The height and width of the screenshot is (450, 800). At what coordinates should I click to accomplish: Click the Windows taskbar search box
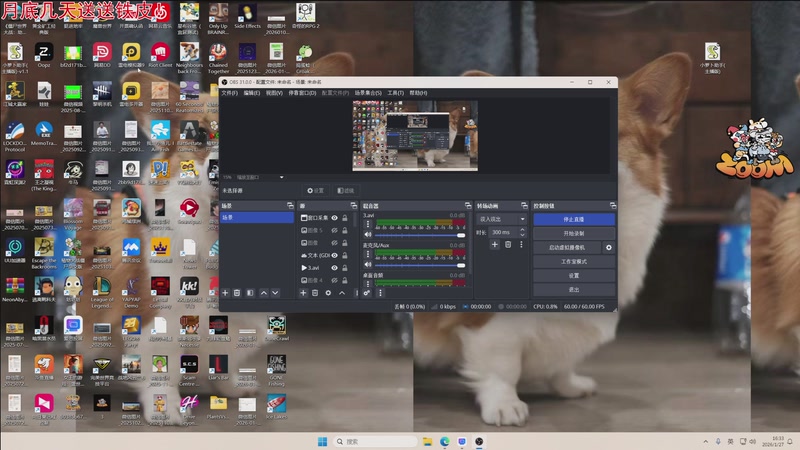[375, 441]
